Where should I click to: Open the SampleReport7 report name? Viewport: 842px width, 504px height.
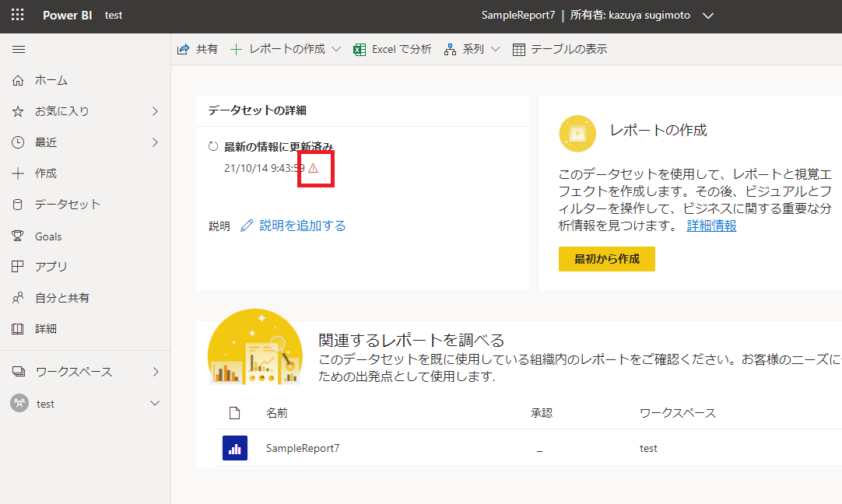coord(303,448)
